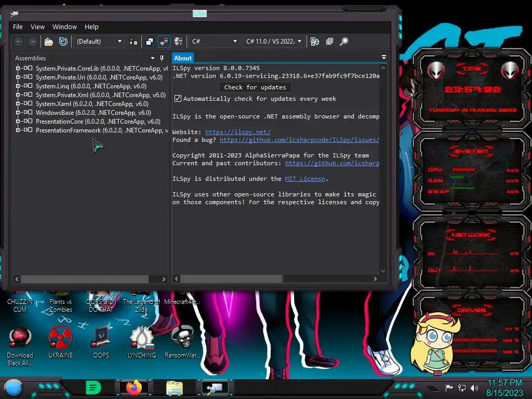Expand the System.Xaml node
Viewport: 532px width, 399px height.
[x=18, y=103]
